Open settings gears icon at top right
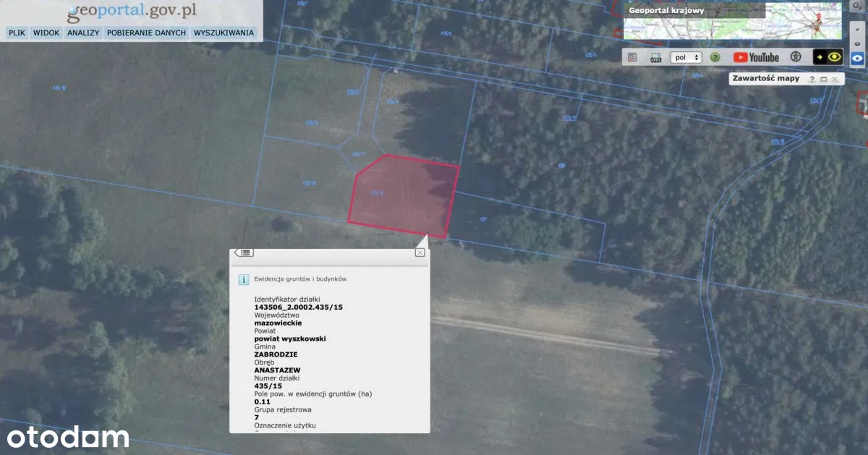The width and height of the screenshot is (868, 455). click(x=859, y=7)
